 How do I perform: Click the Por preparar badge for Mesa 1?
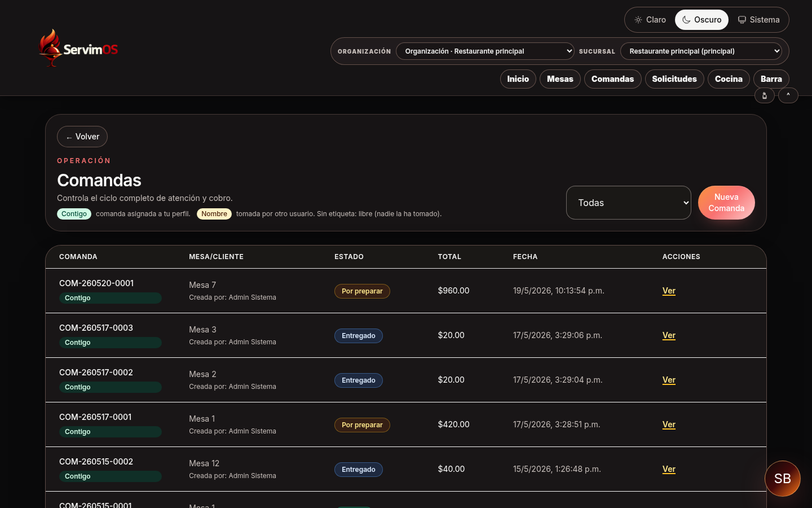(x=362, y=425)
